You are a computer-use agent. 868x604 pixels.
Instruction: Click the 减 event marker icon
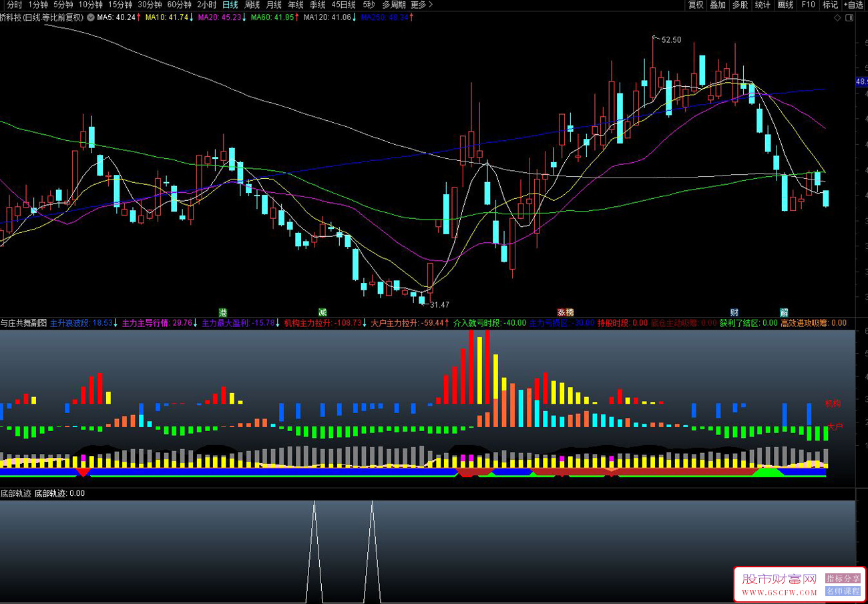(x=322, y=312)
